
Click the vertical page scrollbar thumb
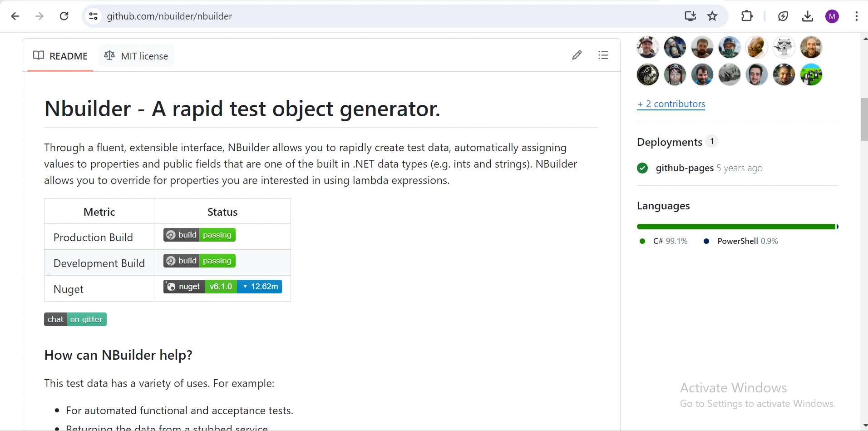click(864, 119)
